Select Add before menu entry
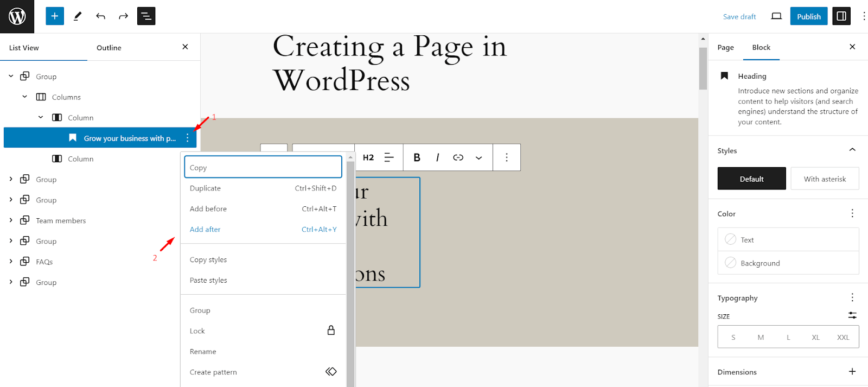This screenshot has width=868, height=387. pyautogui.click(x=263, y=209)
